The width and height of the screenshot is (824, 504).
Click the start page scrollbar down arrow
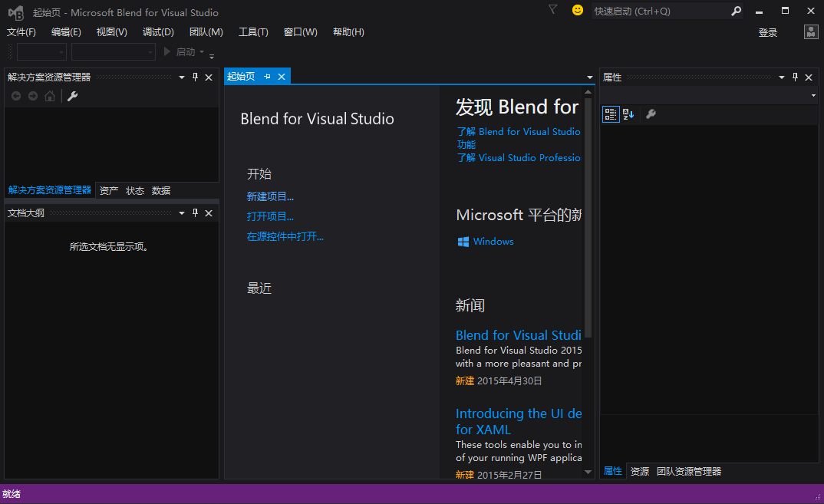point(588,472)
